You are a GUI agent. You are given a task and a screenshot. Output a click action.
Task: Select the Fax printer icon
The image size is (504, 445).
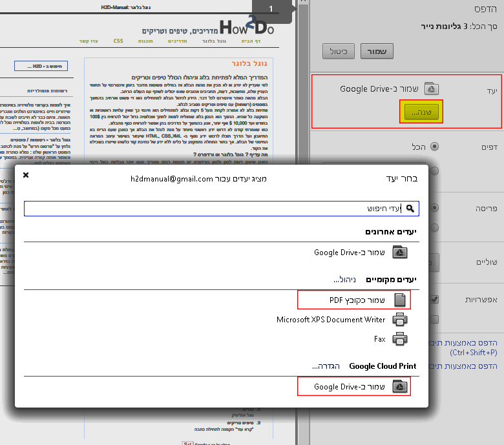tap(400, 339)
